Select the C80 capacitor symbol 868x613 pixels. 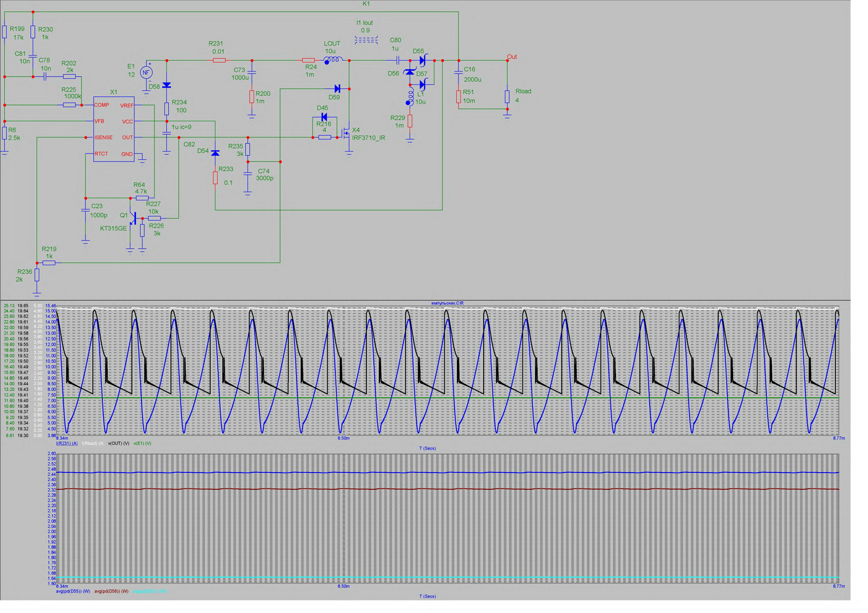coord(398,60)
